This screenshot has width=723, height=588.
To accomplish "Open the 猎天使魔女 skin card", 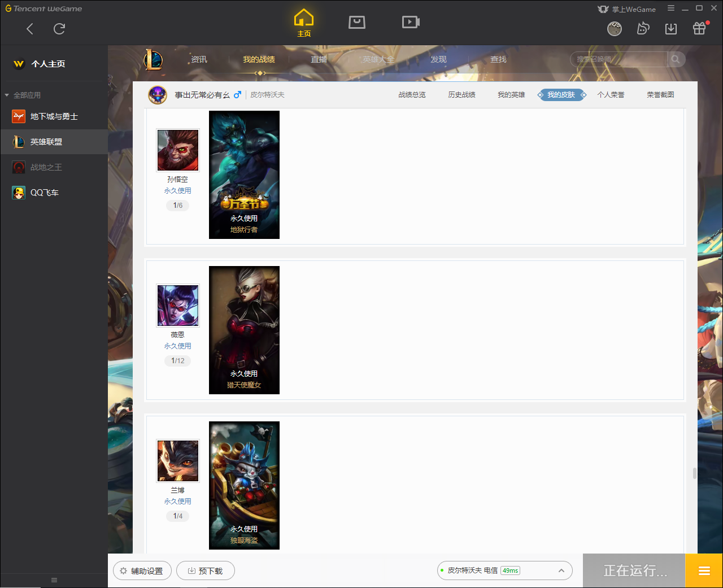I will 244,330.
